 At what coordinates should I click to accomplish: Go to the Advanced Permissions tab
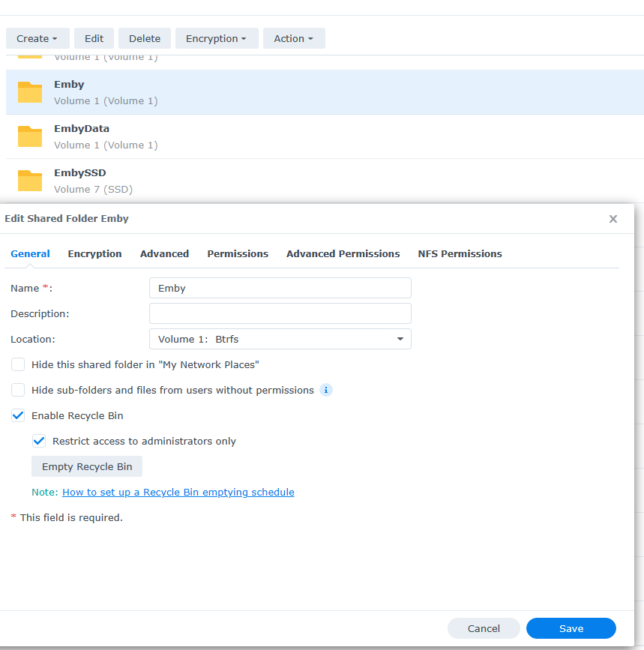pyautogui.click(x=343, y=253)
